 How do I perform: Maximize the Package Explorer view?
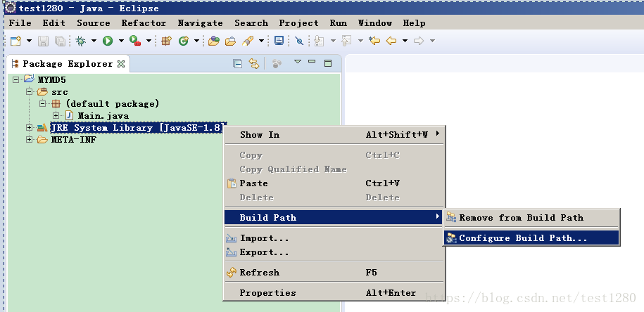(328, 63)
